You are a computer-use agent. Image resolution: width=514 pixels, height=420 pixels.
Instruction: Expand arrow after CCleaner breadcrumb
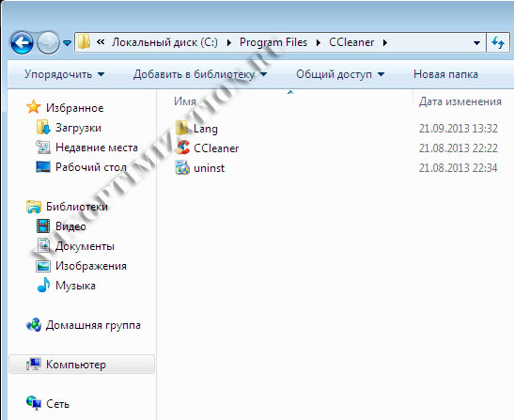(385, 42)
